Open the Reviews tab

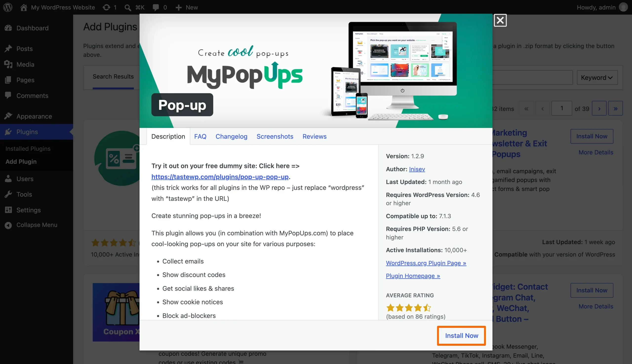pyautogui.click(x=315, y=137)
